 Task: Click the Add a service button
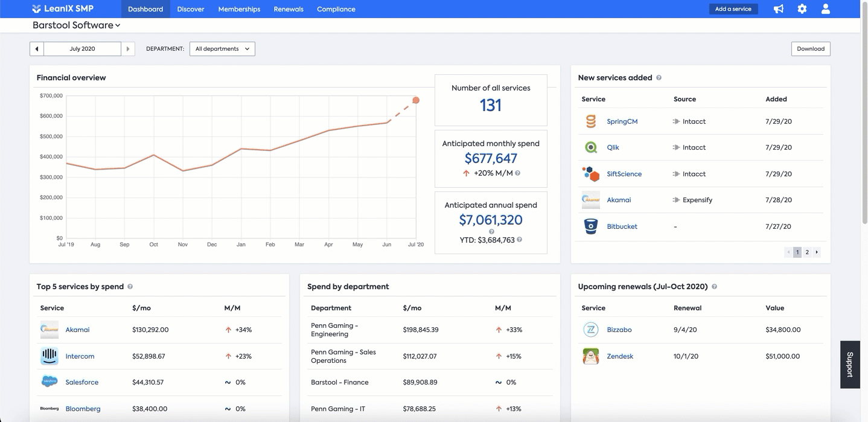(733, 9)
